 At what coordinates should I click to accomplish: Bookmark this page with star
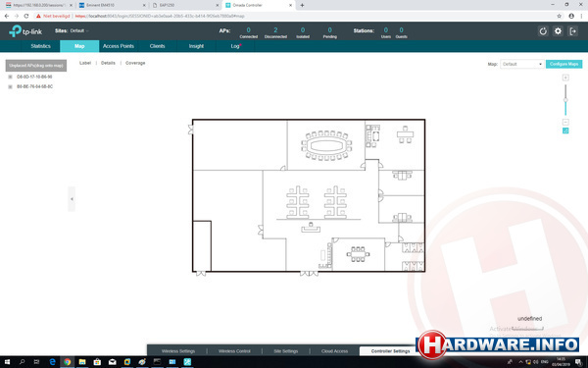[559, 16]
